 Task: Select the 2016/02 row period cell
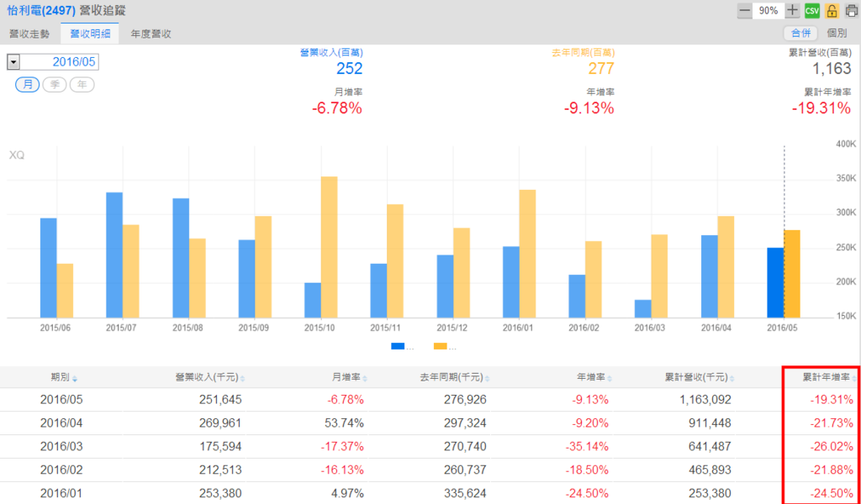[61, 470]
